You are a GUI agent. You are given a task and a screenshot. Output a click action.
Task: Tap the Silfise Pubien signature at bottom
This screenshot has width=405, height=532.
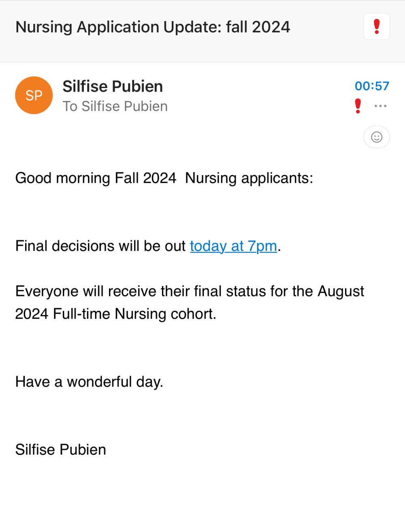[61, 450]
